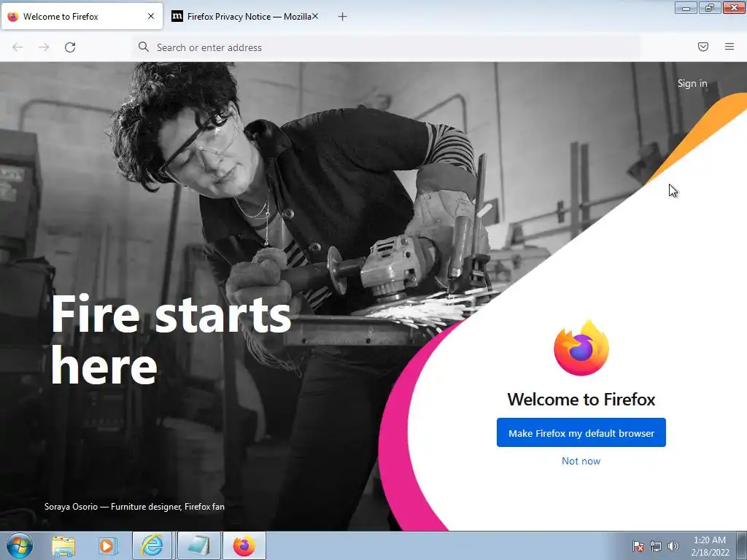Restore down the Firefox window
The image size is (747, 560).
(x=710, y=7)
